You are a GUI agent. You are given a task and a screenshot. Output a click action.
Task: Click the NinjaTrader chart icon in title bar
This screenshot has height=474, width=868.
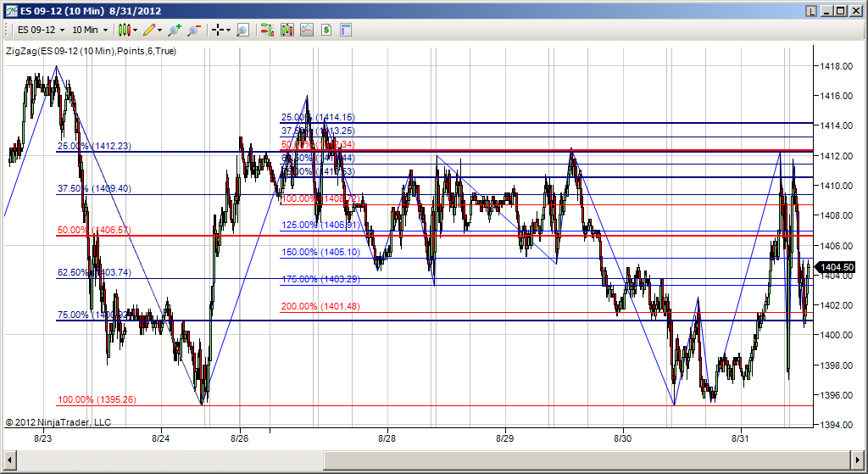(x=11, y=10)
